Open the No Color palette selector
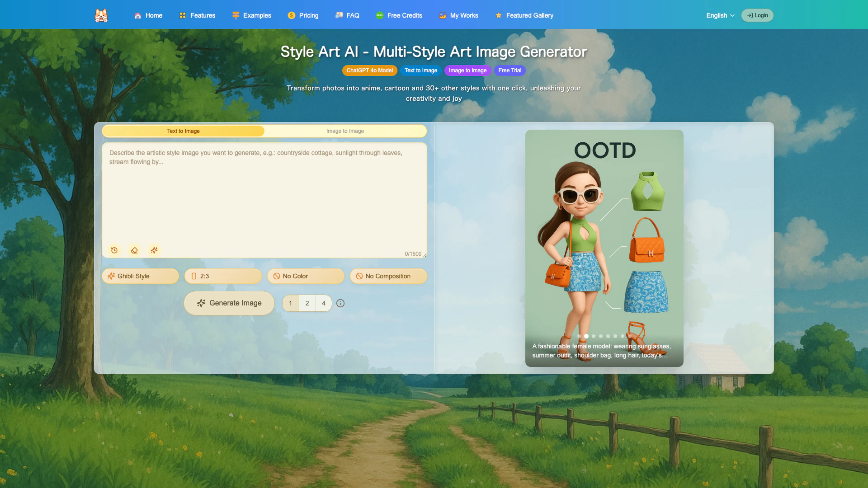The image size is (868, 488). [x=306, y=276]
